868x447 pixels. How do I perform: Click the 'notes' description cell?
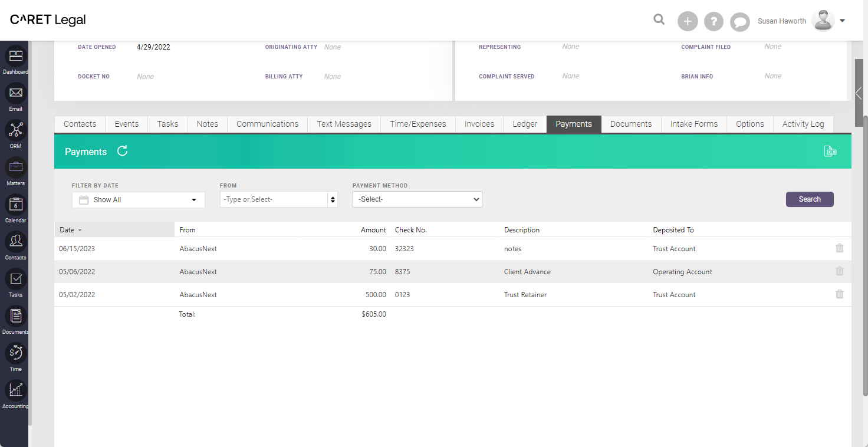click(513, 249)
